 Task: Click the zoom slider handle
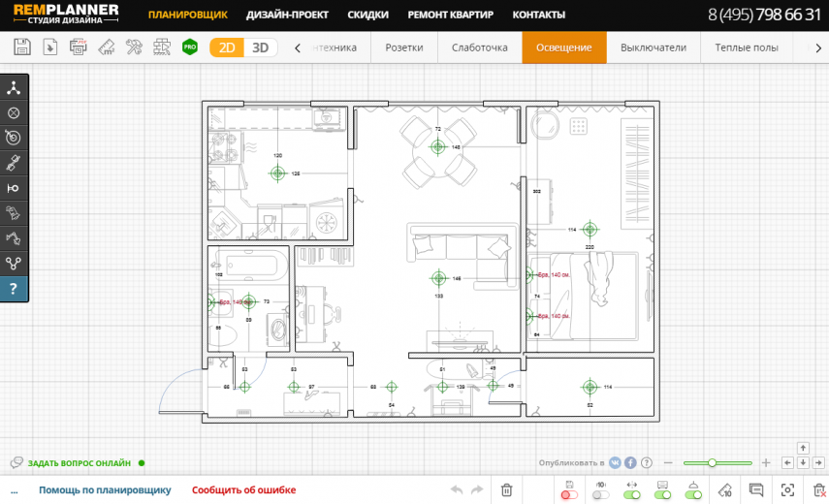[712, 463]
